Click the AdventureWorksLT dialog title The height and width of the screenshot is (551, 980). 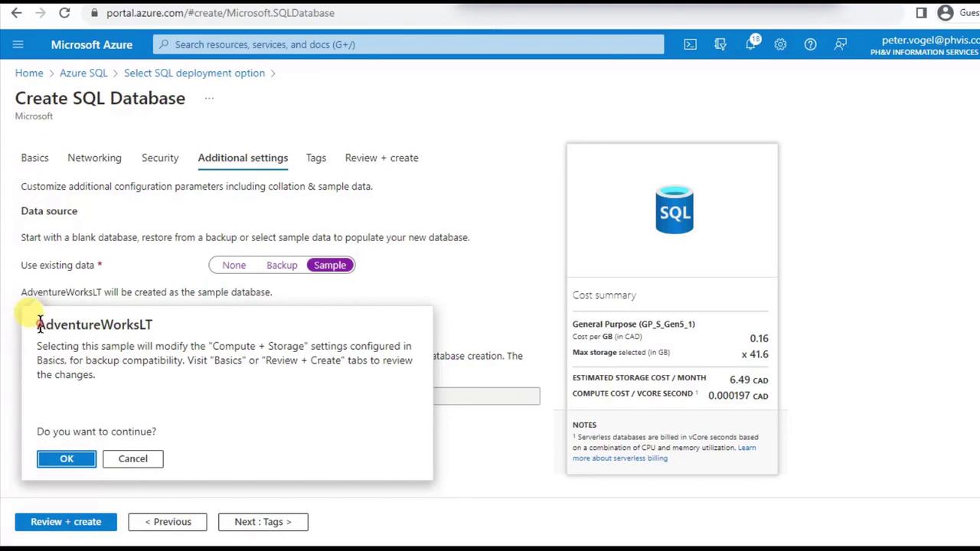[x=94, y=324]
